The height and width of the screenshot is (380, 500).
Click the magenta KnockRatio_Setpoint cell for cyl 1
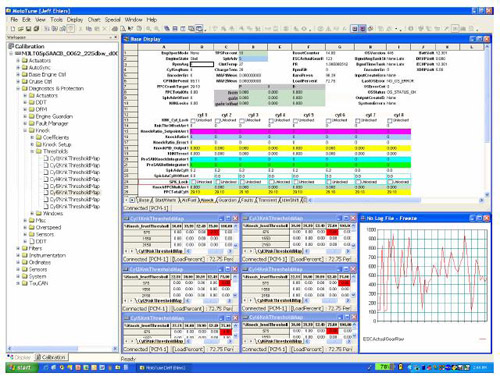pos(202,131)
